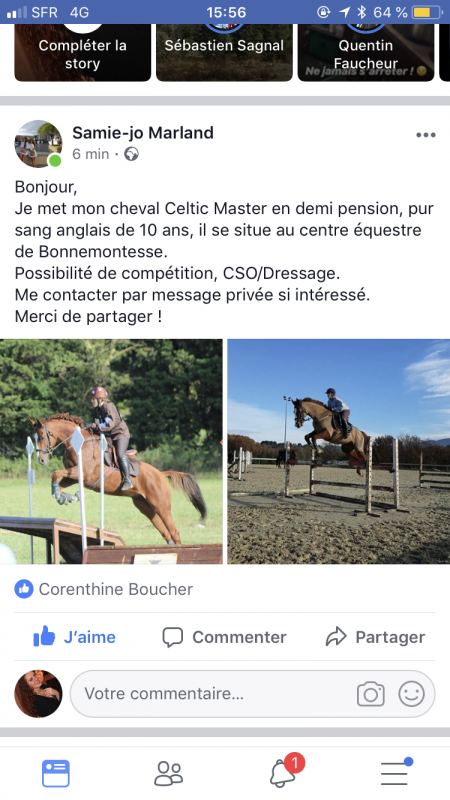450x800 pixels.
Task: Tap the globe public privacy icon
Action: [x=132, y=154]
